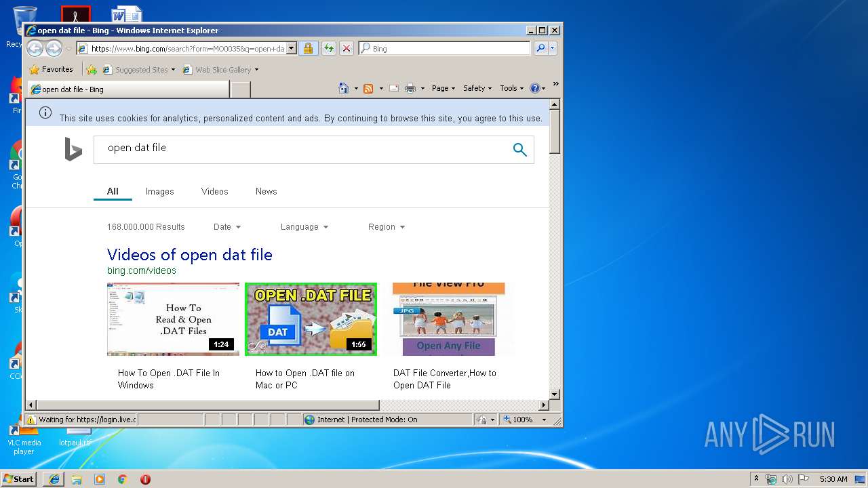Switch to the News tab

pos(267,192)
